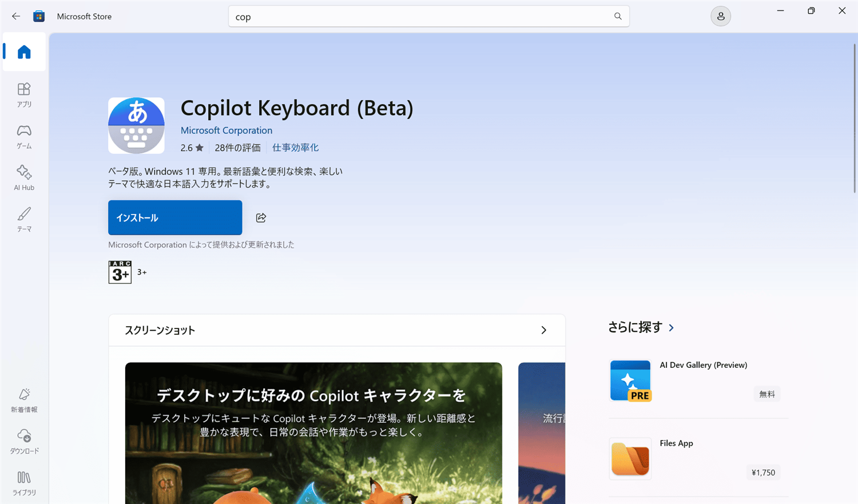Click the search box containing cop
Image resolution: width=858 pixels, height=504 pixels.
[x=429, y=17]
